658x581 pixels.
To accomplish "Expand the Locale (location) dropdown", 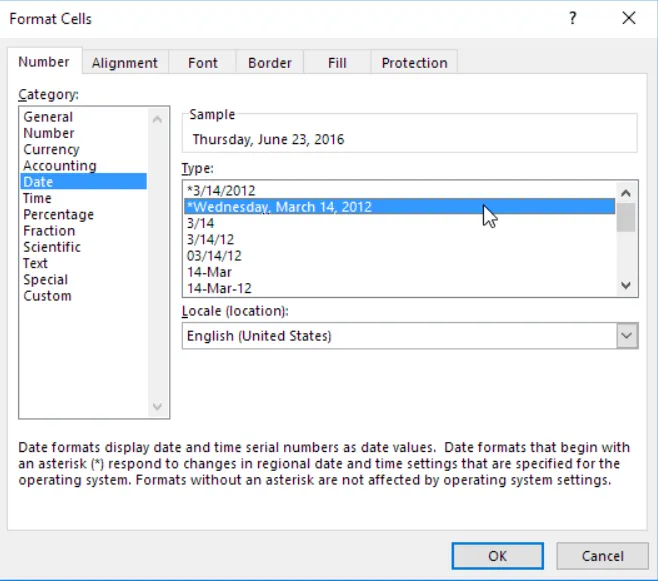I will pyautogui.click(x=627, y=336).
